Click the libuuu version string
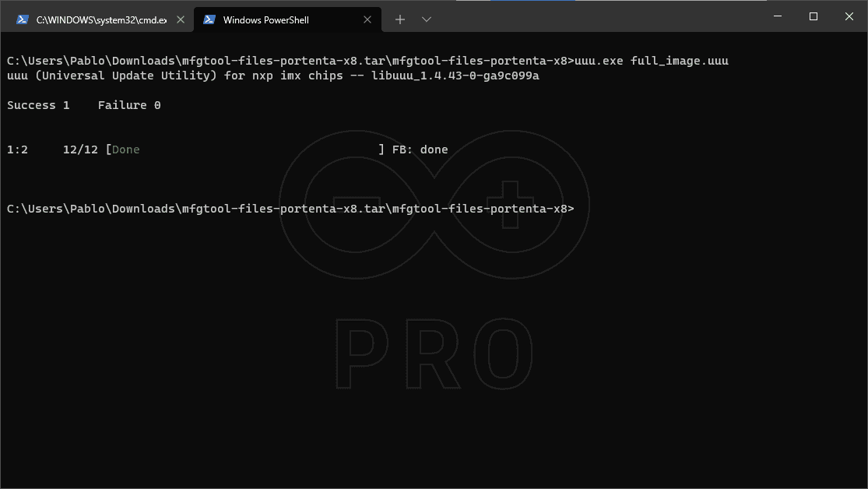This screenshot has height=489, width=868. click(x=455, y=76)
